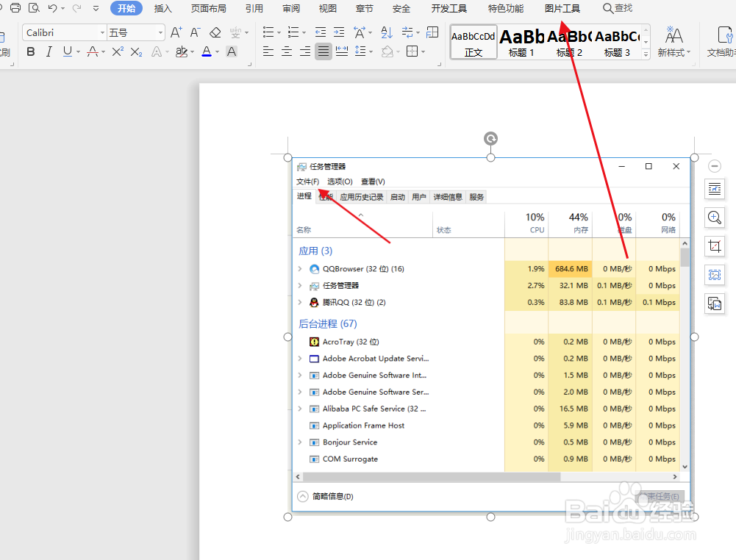Clear formatting with the eraser icon
736x560 pixels.
[215, 32]
